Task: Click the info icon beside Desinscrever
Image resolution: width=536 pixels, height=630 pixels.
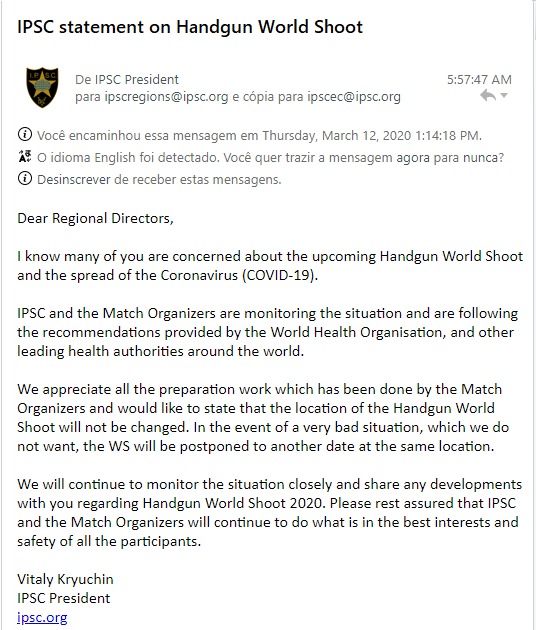Action: [x=25, y=178]
